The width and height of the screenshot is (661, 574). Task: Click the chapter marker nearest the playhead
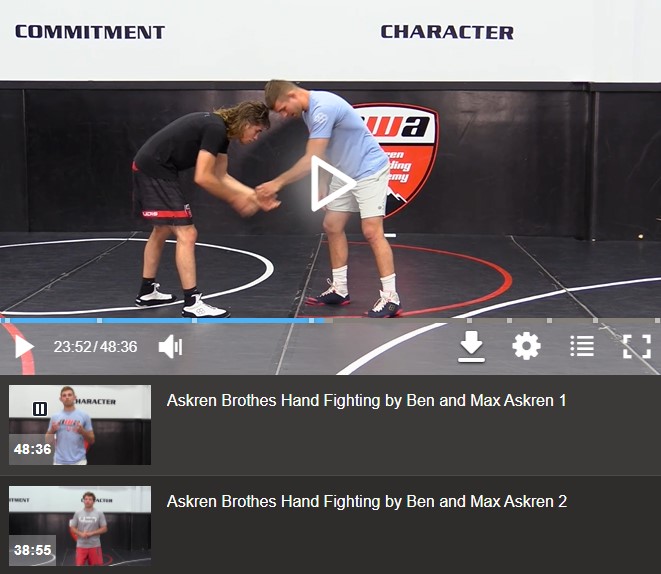tap(311, 321)
